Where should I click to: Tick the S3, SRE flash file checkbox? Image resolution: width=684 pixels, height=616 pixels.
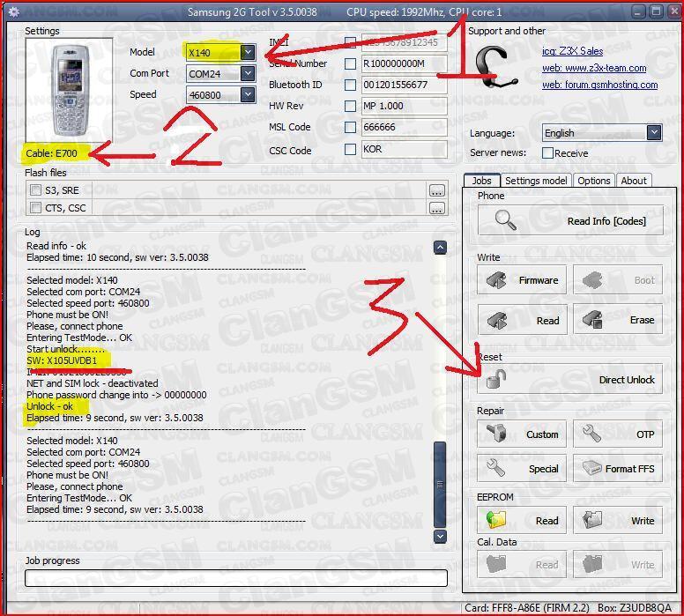tap(35, 189)
